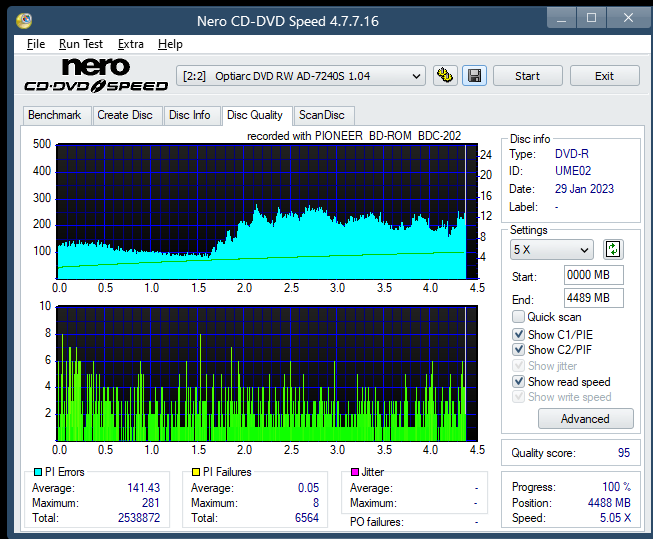Click the End field showing 4489 MB
Viewport: 653px width, 539px height.
pyautogui.click(x=593, y=298)
